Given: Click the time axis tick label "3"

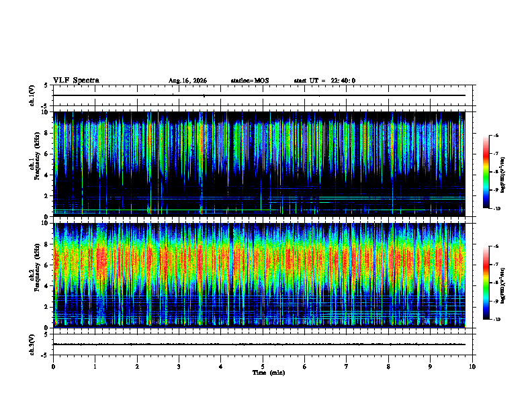Looking at the screenshot, I should click(x=179, y=367).
